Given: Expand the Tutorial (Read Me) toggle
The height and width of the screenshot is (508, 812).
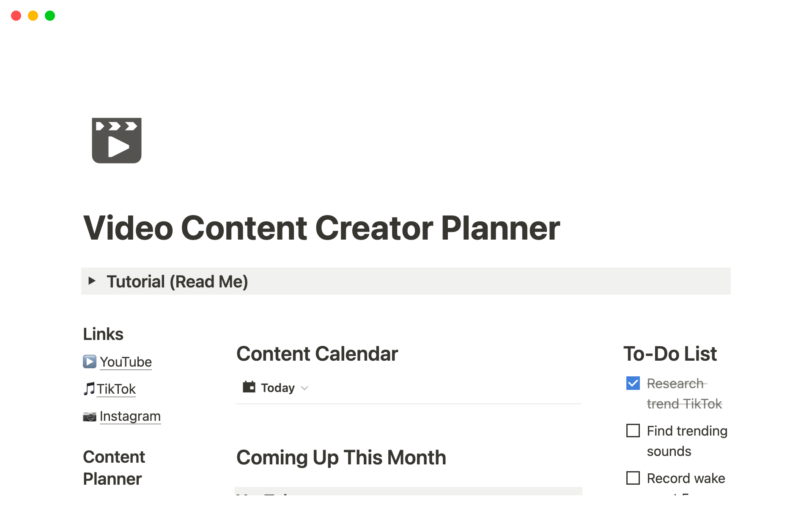Looking at the screenshot, I should [92, 281].
